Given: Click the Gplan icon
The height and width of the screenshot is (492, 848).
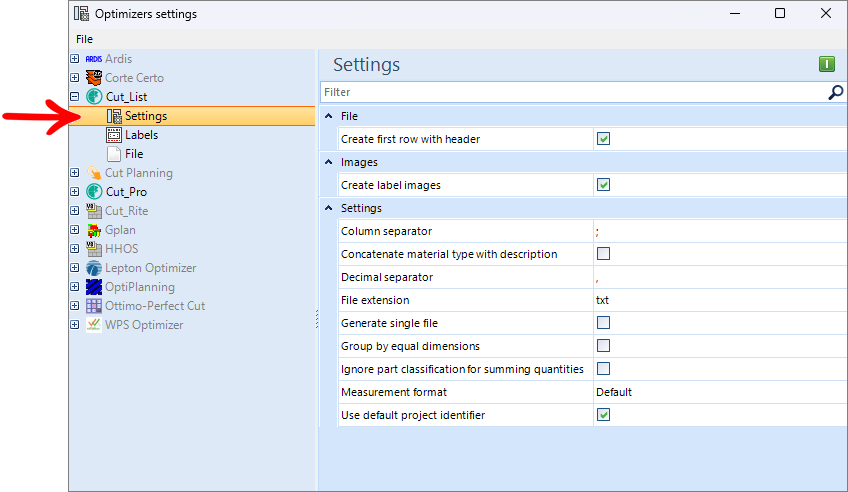Looking at the screenshot, I should pyautogui.click(x=94, y=230).
